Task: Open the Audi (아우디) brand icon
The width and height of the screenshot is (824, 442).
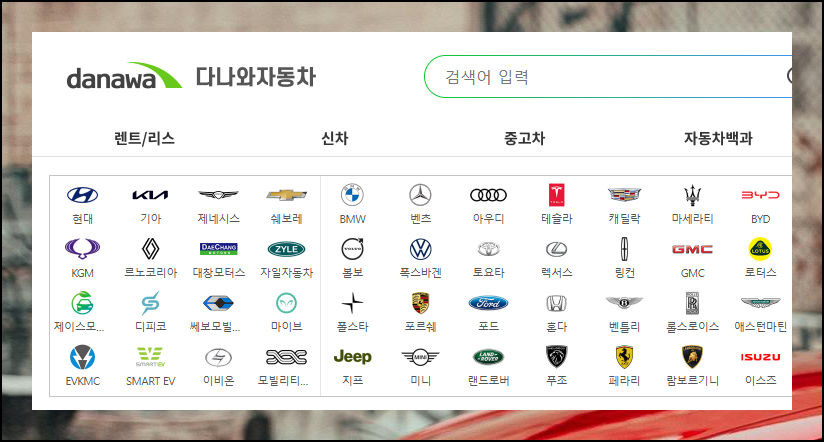Action: tap(488, 195)
